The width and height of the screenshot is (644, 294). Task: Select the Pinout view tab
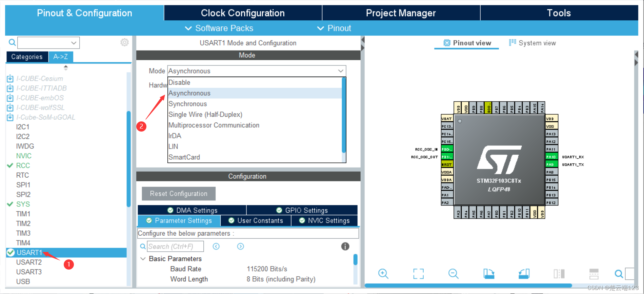tap(467, 43)
